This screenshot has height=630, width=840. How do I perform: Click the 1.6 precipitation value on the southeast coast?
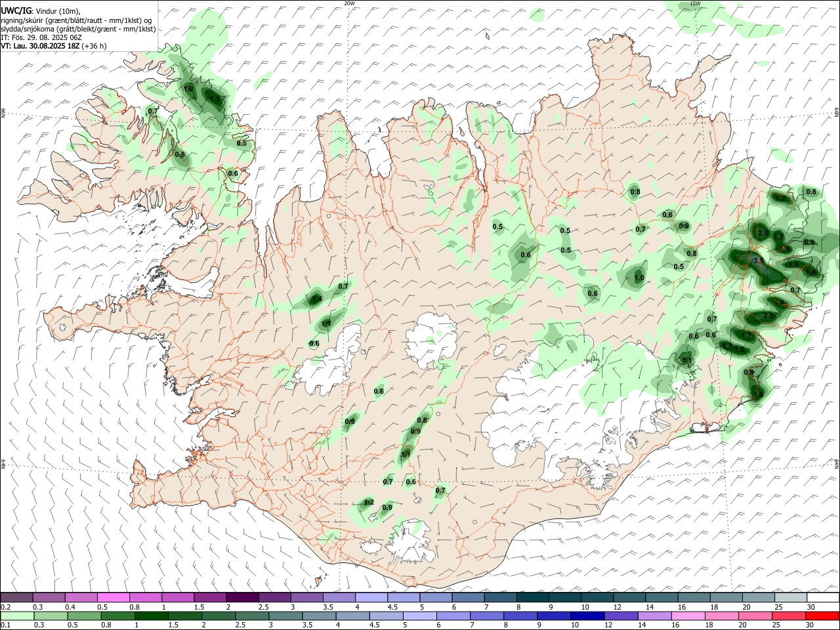(759, 394)
